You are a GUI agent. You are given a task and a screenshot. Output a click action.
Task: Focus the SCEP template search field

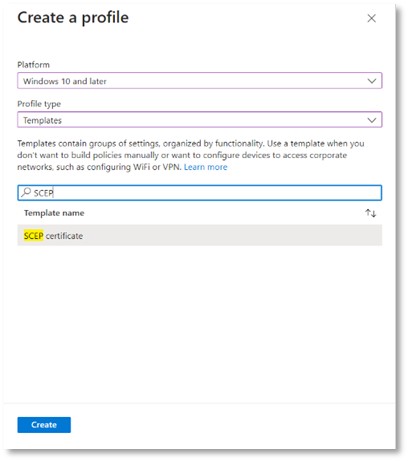tap(199, 193)
